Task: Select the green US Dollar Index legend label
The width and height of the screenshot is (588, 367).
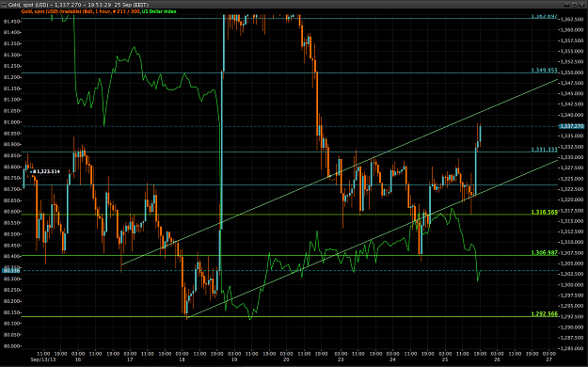Action: click(159, 11)
